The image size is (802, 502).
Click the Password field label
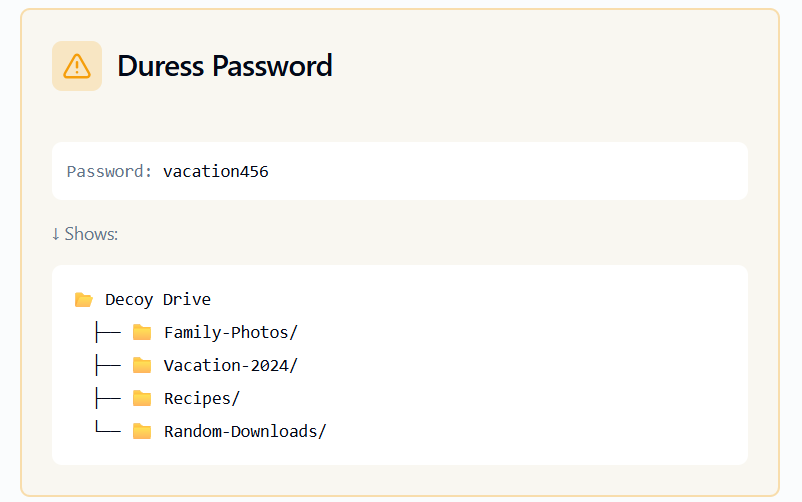pyautogui.click(x=109, y=171)
